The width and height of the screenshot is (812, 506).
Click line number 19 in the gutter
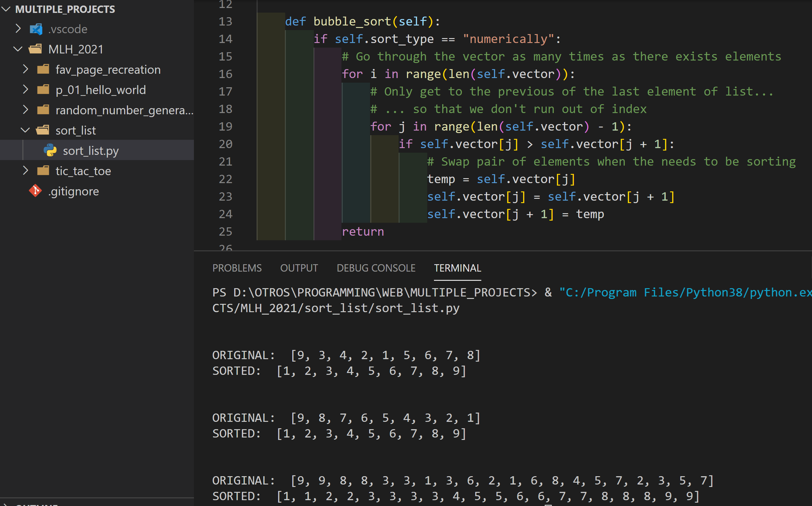tap(225, 127)
